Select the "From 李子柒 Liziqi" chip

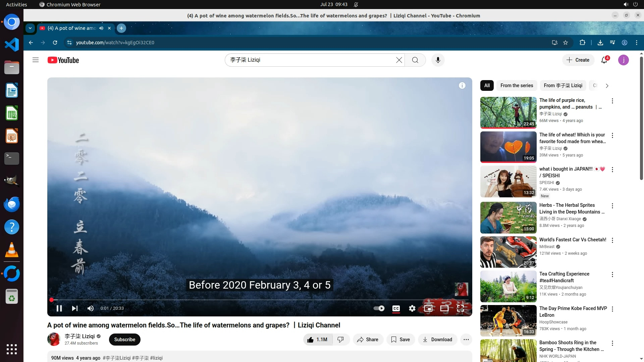pos(563,85)
